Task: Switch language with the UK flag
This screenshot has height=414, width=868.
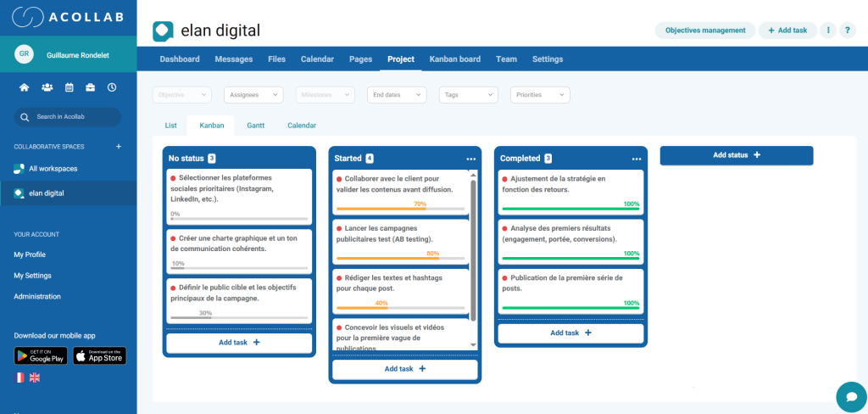Action: (x=35, y=377)
